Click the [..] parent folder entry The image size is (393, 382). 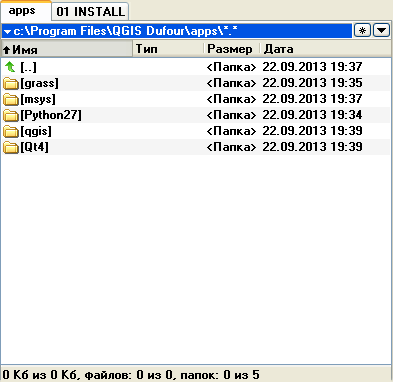(x=28, y=67)
